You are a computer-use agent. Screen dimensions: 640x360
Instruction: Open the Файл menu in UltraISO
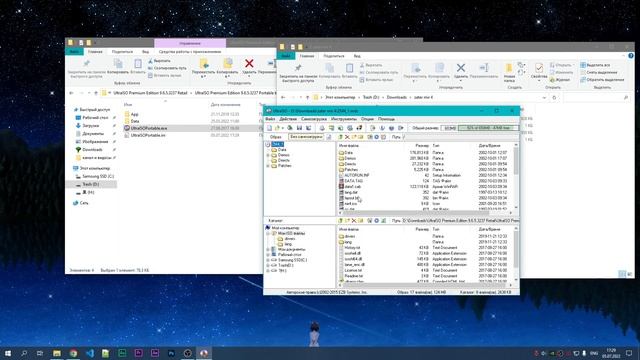point(270,119)
